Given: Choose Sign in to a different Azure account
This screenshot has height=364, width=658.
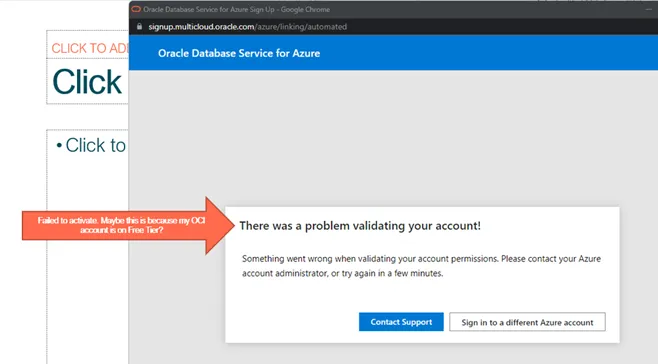Looking at the screenshot, I should click(x=527, y=322).
